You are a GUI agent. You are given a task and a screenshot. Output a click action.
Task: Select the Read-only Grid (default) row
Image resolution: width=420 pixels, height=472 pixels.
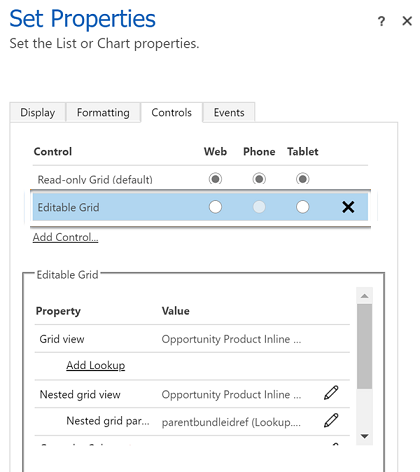(200, 179)
